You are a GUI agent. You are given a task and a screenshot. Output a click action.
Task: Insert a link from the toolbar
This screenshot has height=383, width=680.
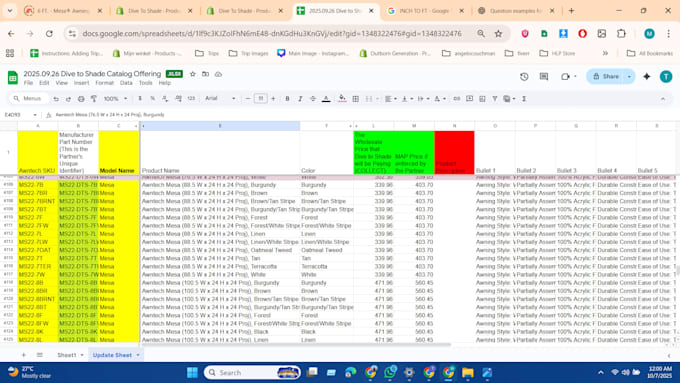point(457,99)
